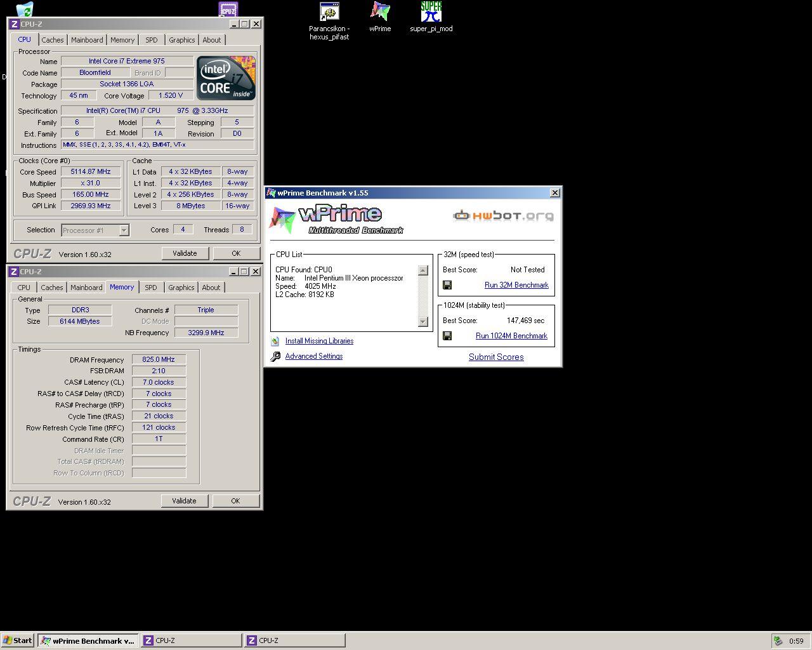Click the Channels value Triple
This screenshot has height=650, width=812.
click(x=206, y=310)
